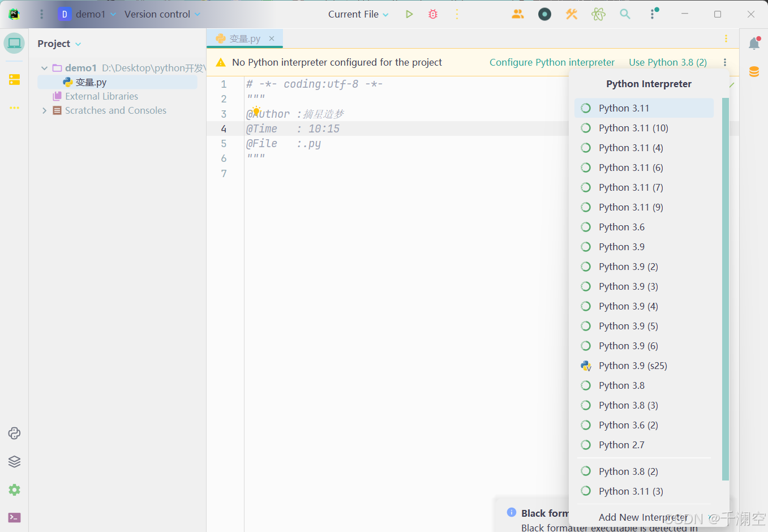This screenshot has width=768, height=532.
Task: Open Code With Me people icon
Action: (518, 14)
